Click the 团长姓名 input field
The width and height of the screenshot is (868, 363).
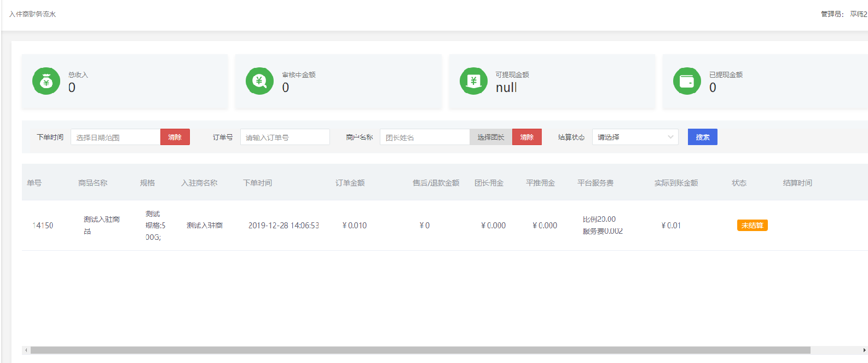tap(425, 137)
